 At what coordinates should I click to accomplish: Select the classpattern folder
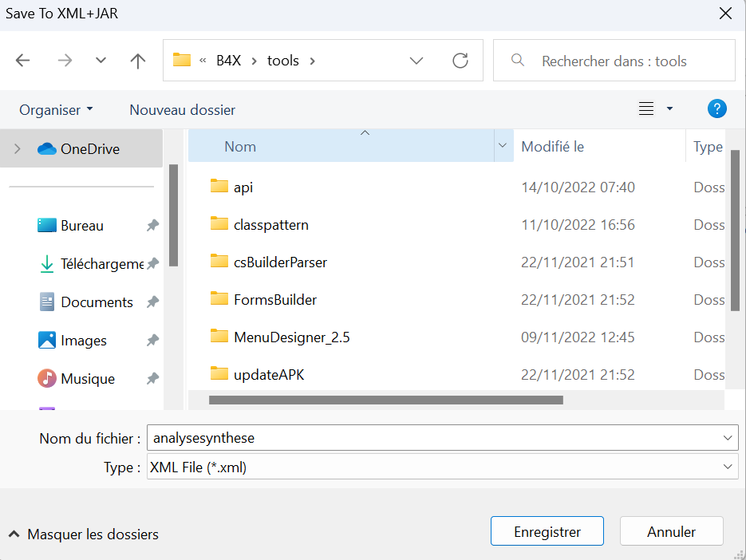coord(271,225)
